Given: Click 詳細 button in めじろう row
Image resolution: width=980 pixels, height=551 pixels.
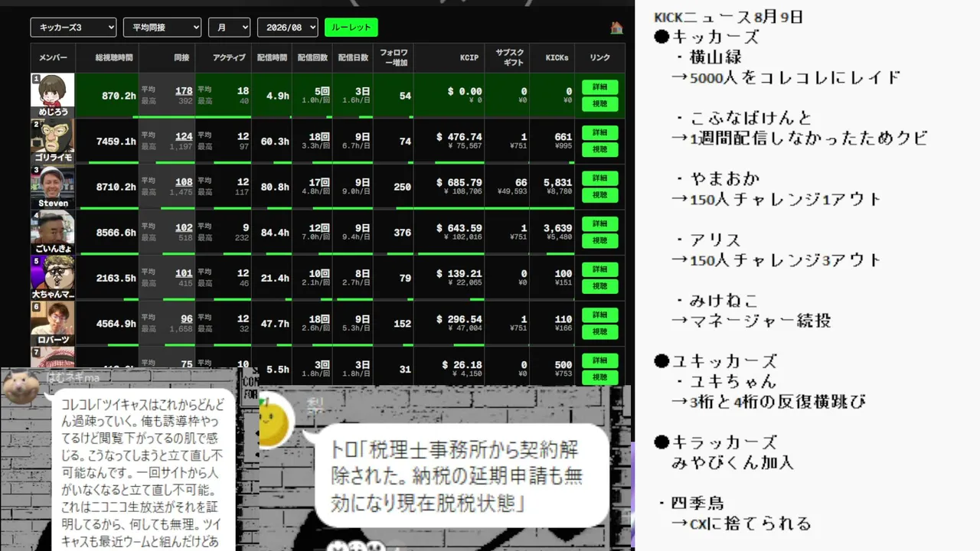Looking at the screenshot, I should pyautogui.click(x=599, y=87).
